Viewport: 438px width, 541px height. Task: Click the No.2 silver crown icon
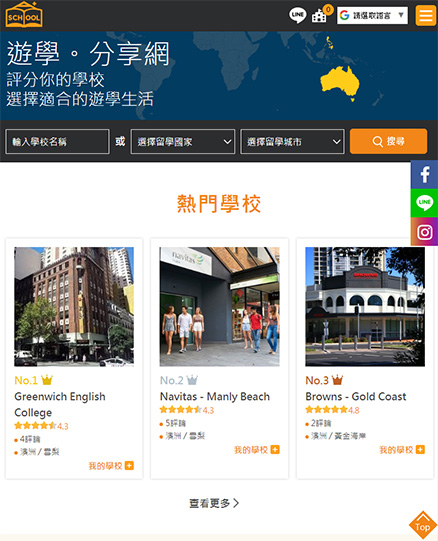[192, 380]
